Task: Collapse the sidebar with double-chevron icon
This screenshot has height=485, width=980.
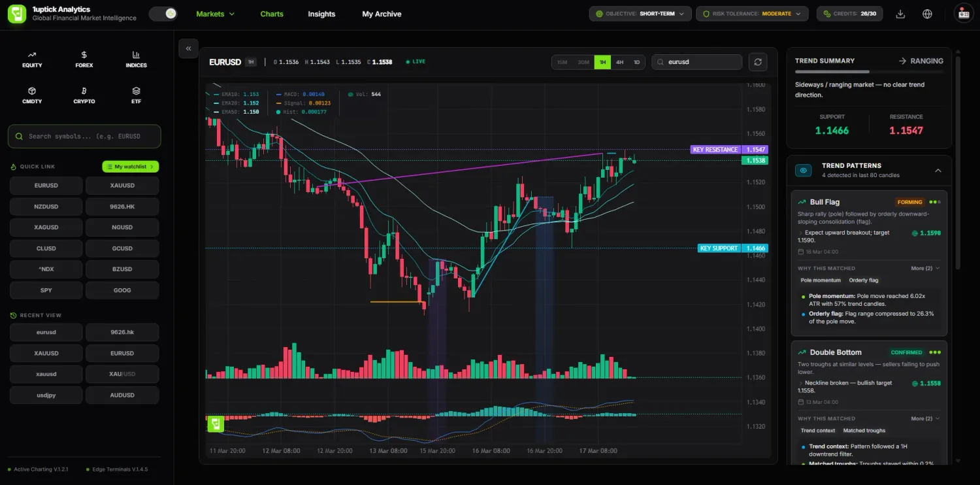Action: tap(188, 48)
